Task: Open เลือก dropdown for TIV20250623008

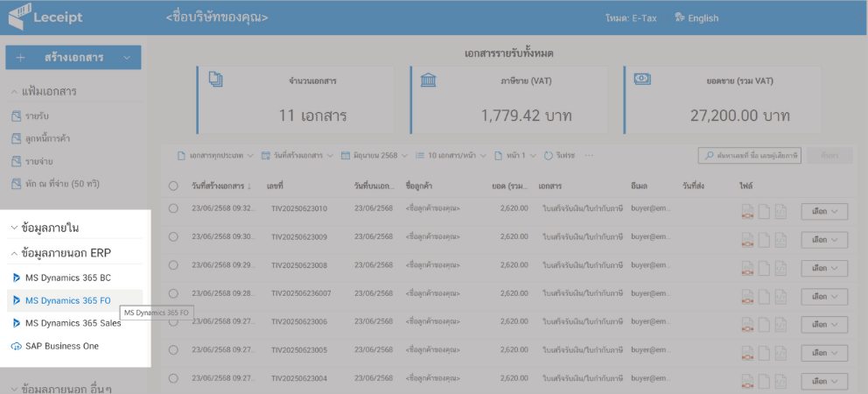Action: coord(824,268)
